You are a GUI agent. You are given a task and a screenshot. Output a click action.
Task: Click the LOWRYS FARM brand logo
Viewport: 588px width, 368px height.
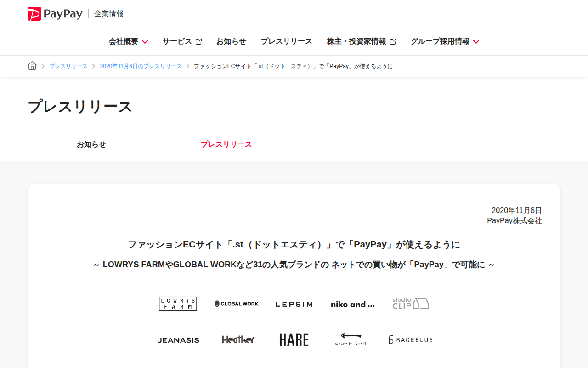(x=178, y=304)
